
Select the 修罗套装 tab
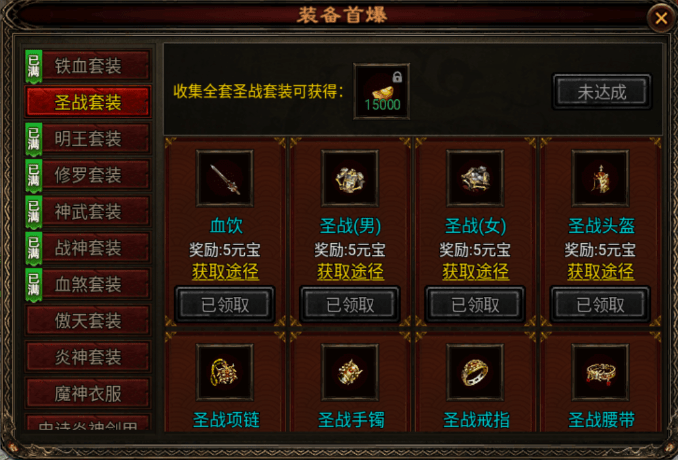88,175
